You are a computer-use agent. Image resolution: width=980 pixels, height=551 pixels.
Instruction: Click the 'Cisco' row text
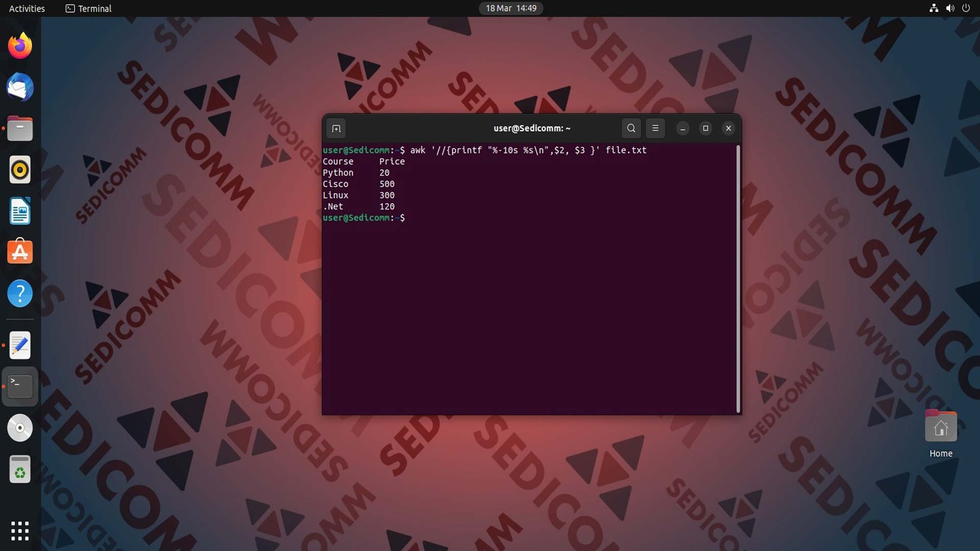click(x=335, y=184)
